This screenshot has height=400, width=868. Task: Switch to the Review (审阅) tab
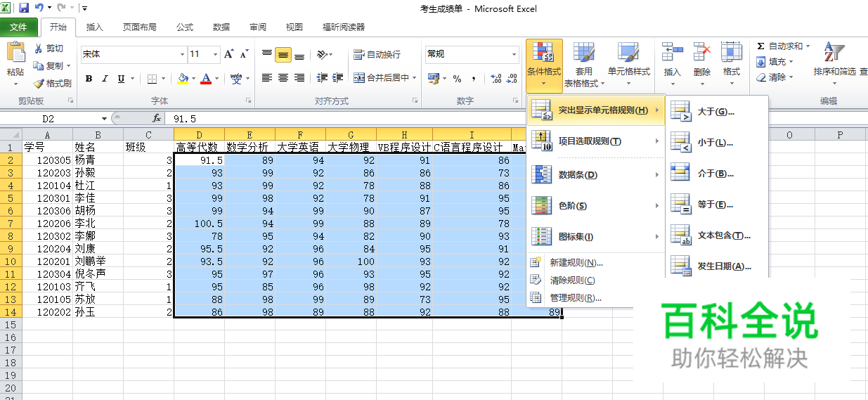(258, 27)
